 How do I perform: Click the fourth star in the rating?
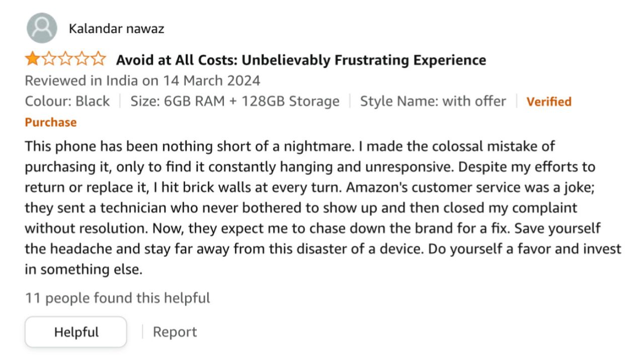82,60
